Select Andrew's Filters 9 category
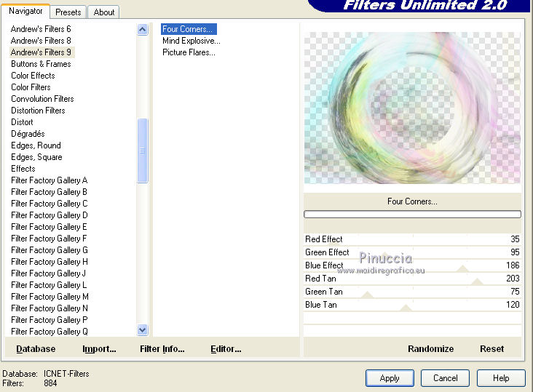This screenshot has width=533, height=392. 41,52
